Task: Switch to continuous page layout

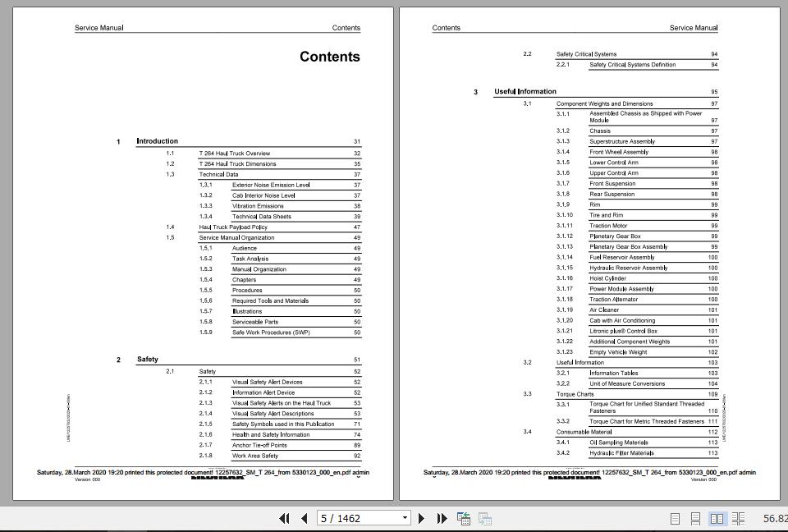Action: (x=695, y=518)
